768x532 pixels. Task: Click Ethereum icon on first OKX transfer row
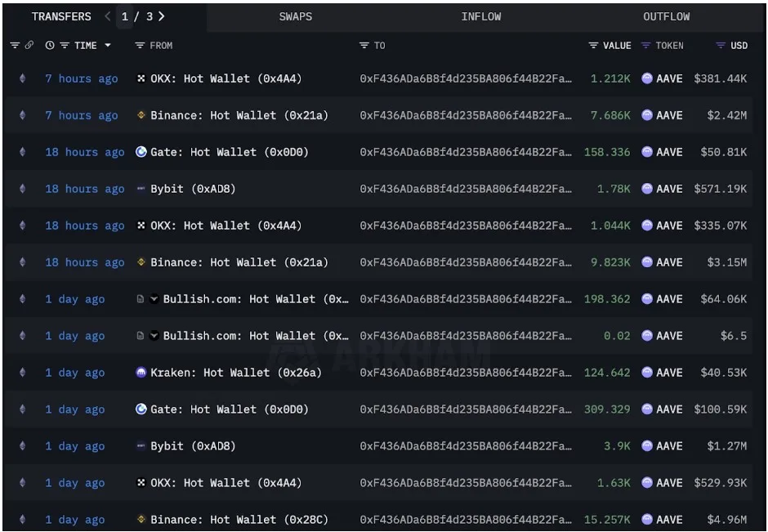click(22, 78)
